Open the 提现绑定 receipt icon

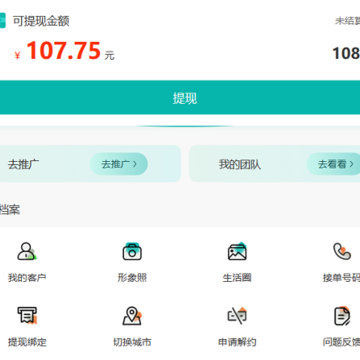pyautogui.click(x=27, y=316)
